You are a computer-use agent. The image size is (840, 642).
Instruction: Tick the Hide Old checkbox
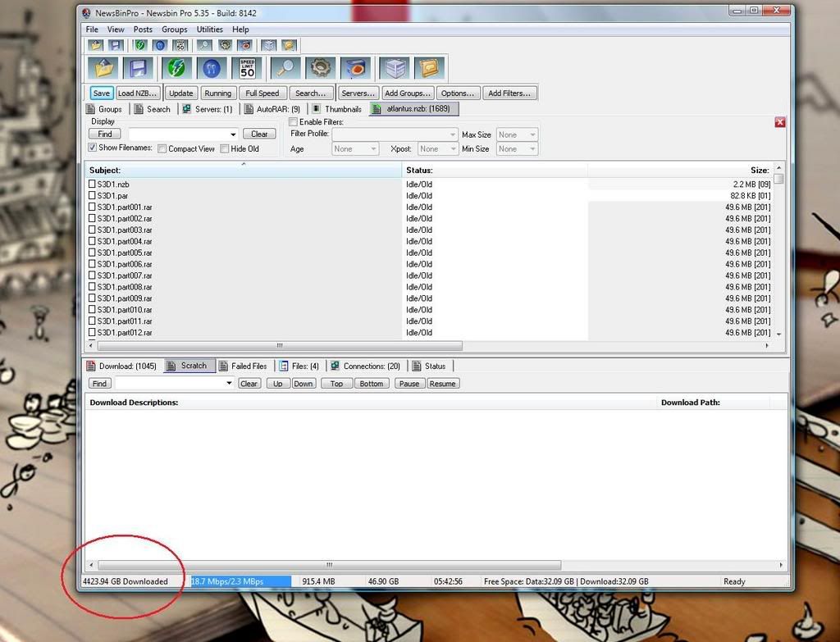click(225, 149)
